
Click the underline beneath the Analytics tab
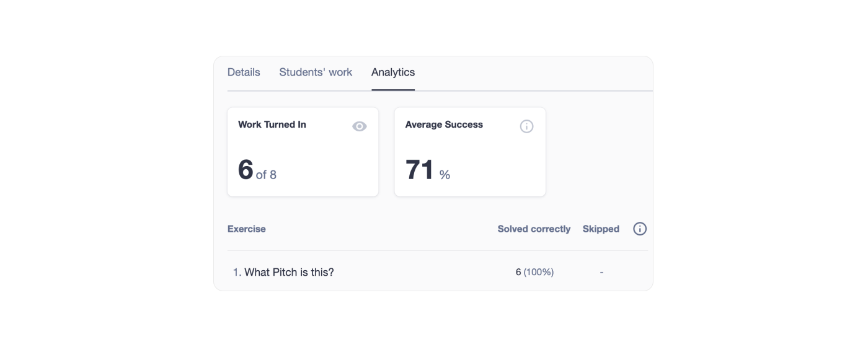(x=393, y=90)
